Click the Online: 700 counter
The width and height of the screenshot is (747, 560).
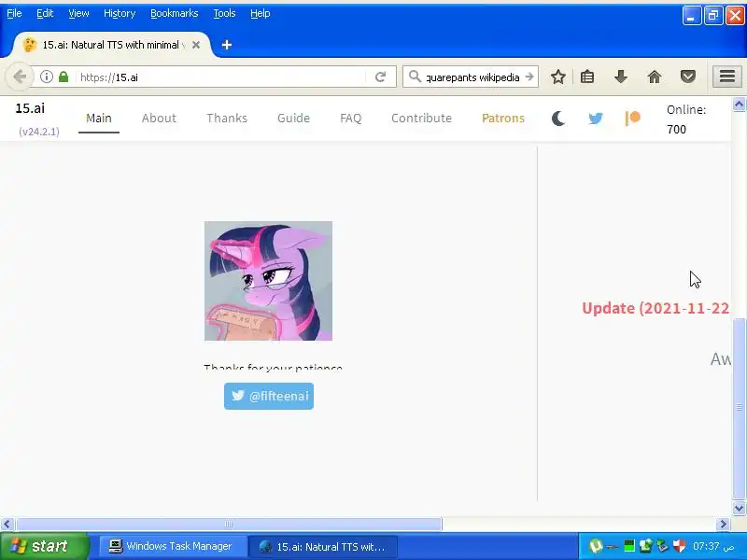686,119
